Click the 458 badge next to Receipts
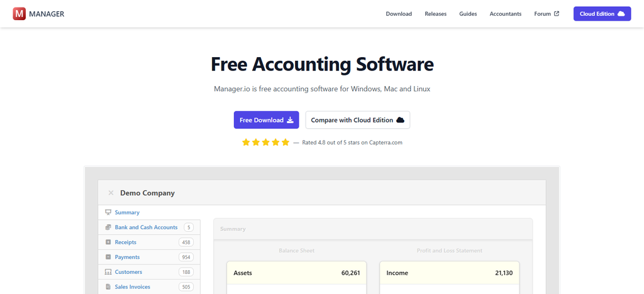The image size is (644, 294). click(x=186, y=242)
